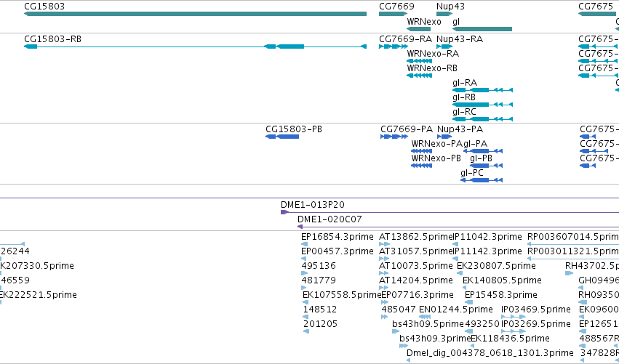The width and height of the screenshot is (619, 364).
Task: Click the CG7669-PA protein label
Action: 407,129
